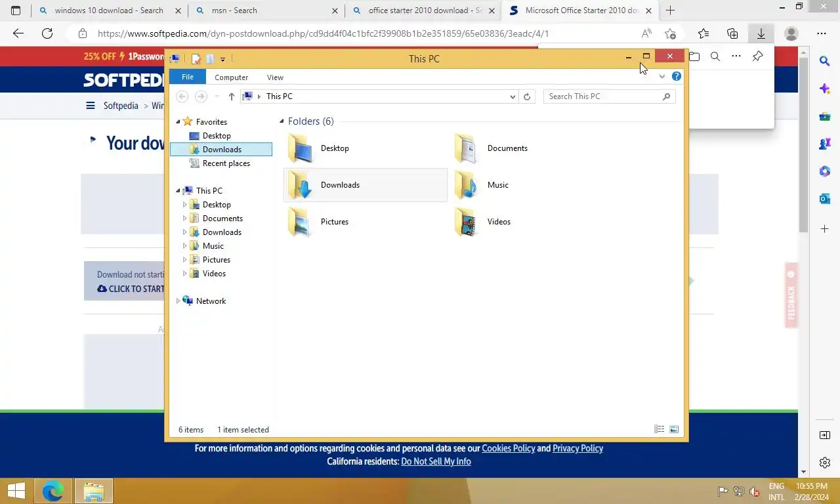Switch to msn - Search browser tab
Image resolution: width=840 pixels, height=504 pixels.
265,10
